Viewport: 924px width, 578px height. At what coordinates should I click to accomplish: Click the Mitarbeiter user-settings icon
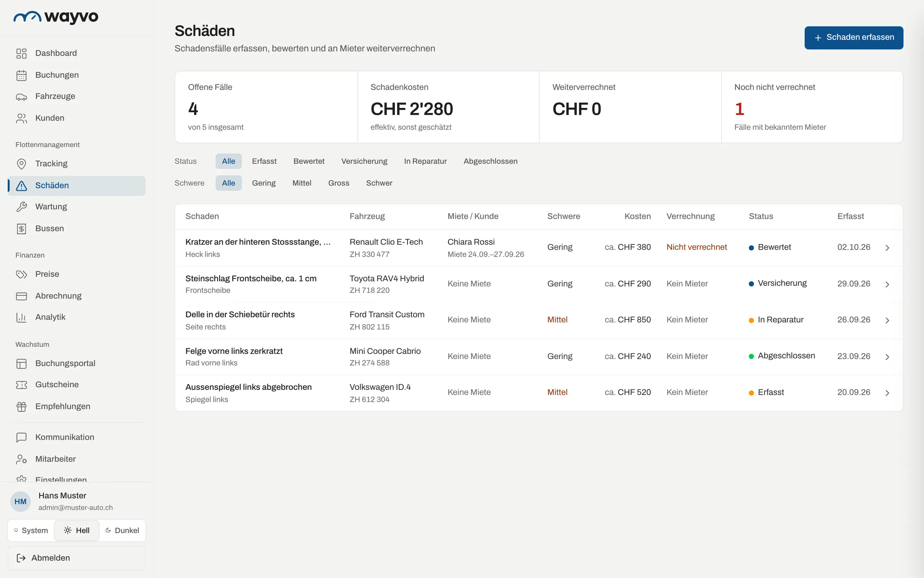tap(22, 459)
